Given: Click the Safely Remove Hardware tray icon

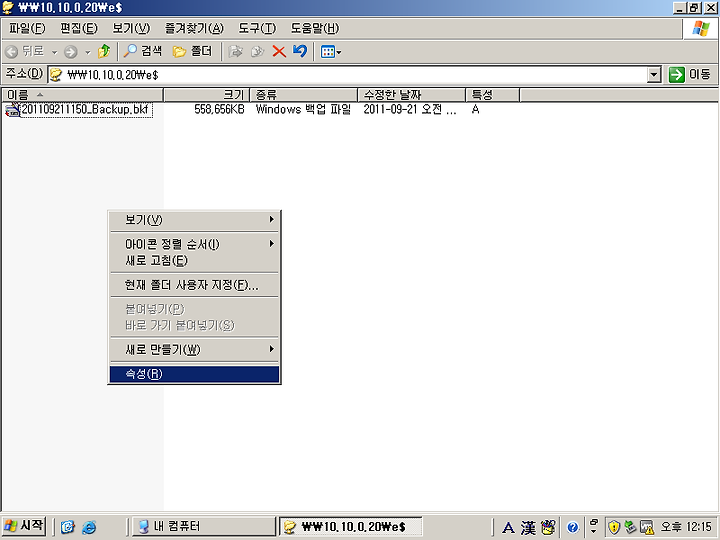Looking at the screenshot, I should pos(630,527).
